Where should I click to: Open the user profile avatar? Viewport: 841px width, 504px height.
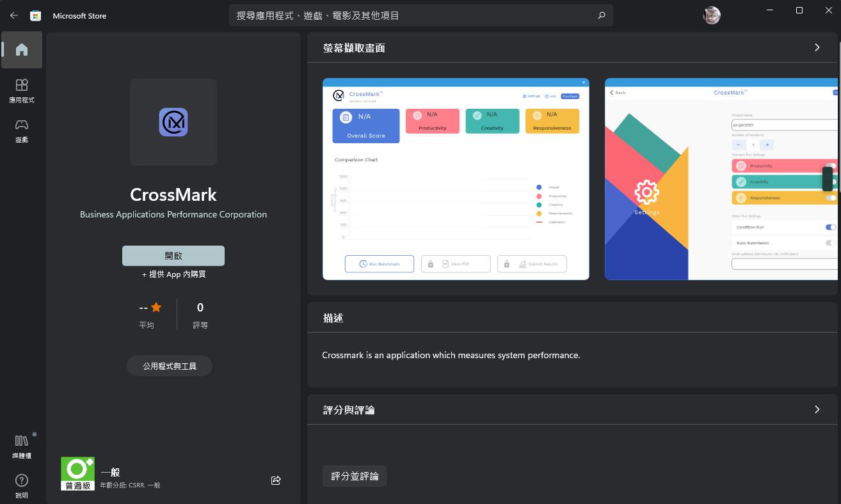click(712, 15)
